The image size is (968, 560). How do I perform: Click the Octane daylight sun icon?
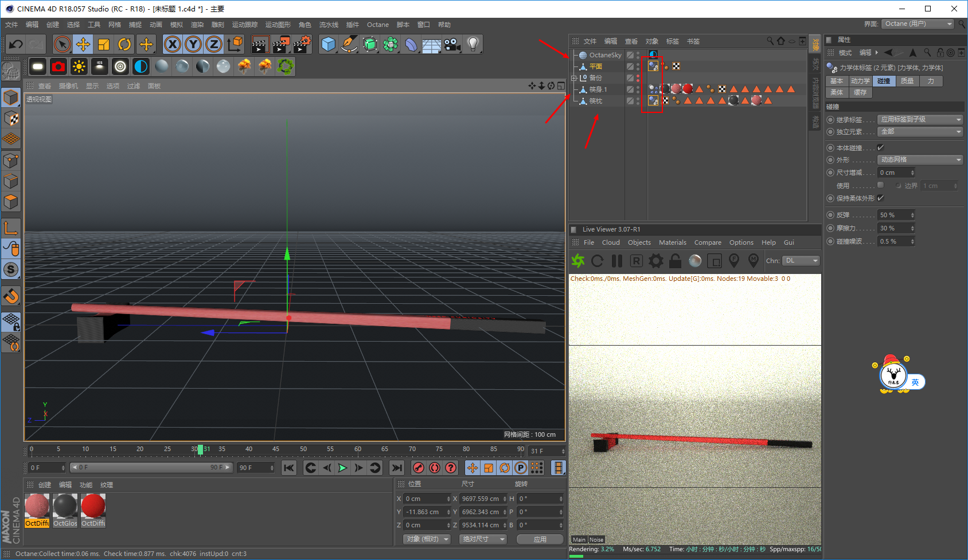click(79, 66)
